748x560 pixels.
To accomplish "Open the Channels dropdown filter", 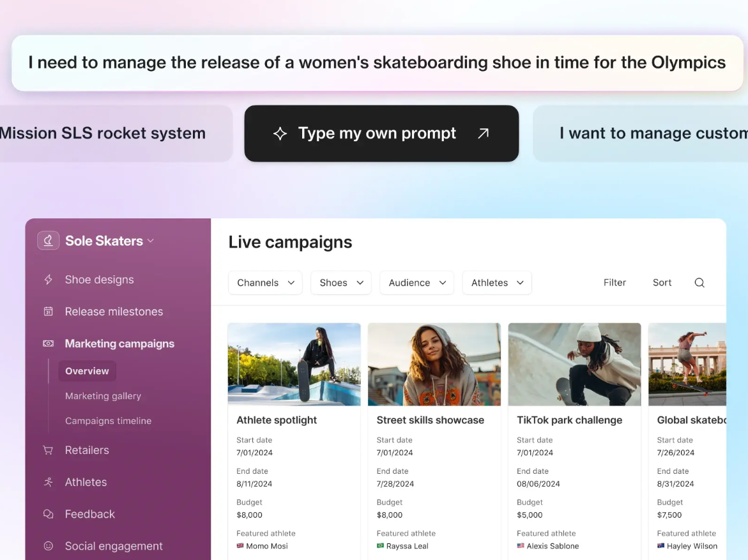I will (x=265, y=283).
